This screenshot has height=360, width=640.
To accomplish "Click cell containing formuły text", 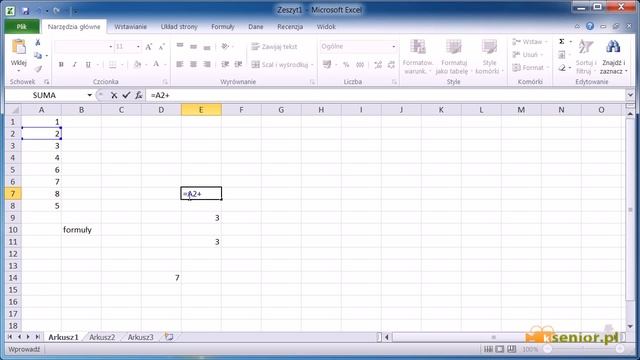I will 81,230.
